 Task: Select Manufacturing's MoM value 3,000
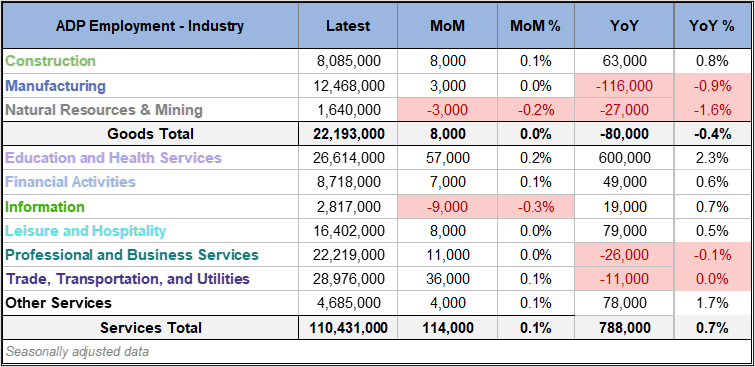click(448, 86)
